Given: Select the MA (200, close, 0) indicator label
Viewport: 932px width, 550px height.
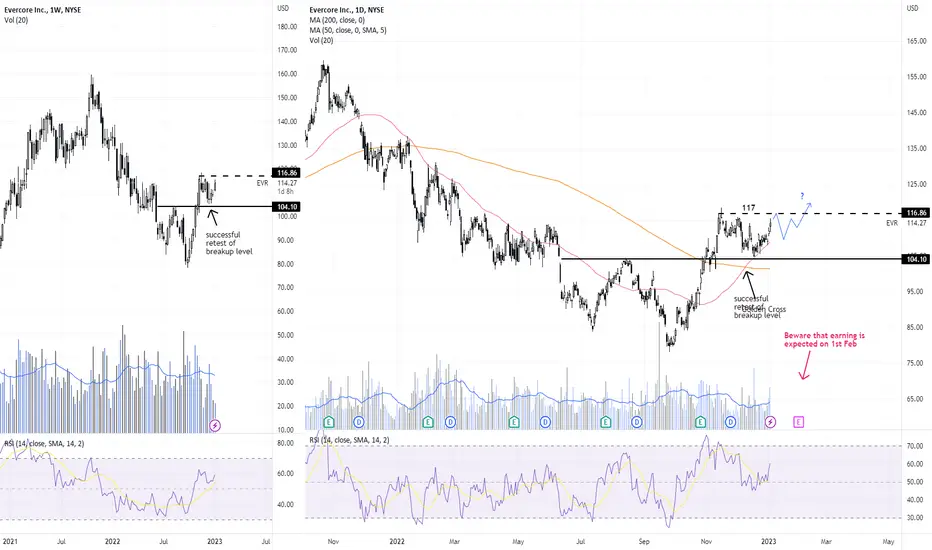Looking at the screenshot, I should point(337,20).
